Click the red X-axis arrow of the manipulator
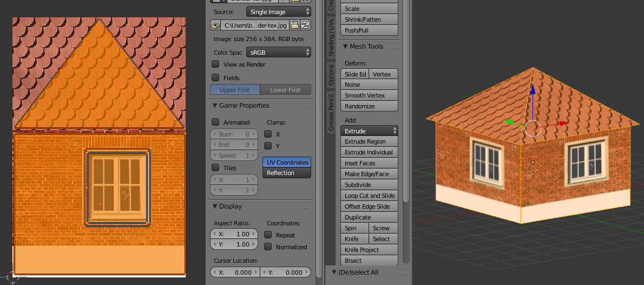Image resolution: width=644 pixels, height=285 pixels. click(563, 123)
